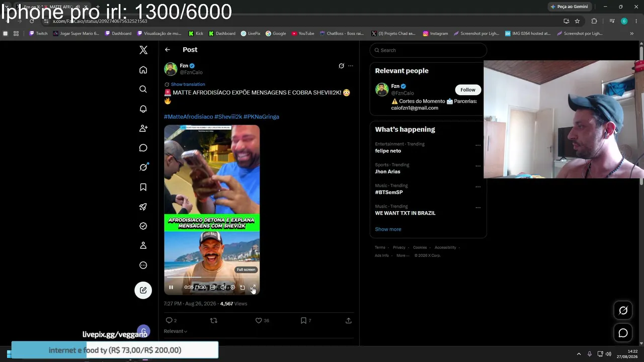This screenshot has width=644, height=362.
Task: Show hidden system tray icons
Action: (579, 354)
